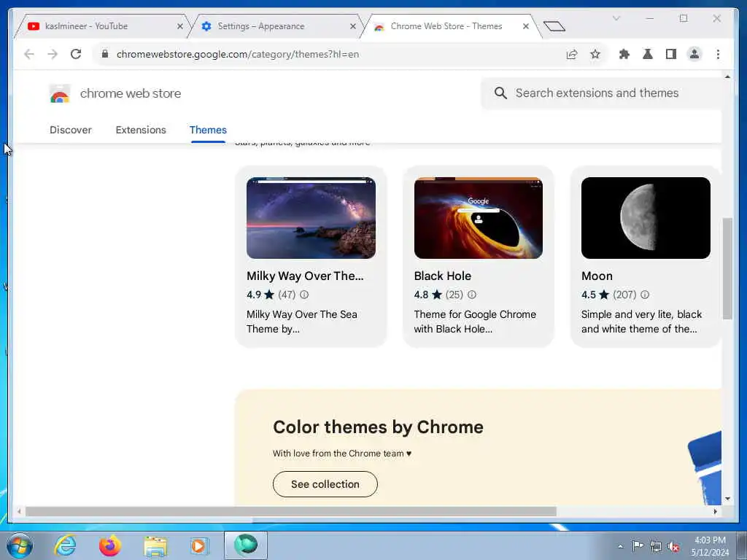Close the Chrome Web Store tab

(526, 27)
